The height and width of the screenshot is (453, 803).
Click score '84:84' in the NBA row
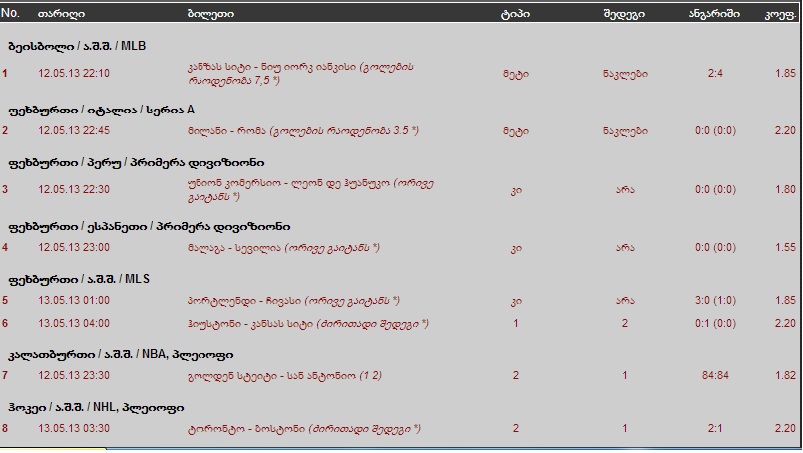coord(715,376)
